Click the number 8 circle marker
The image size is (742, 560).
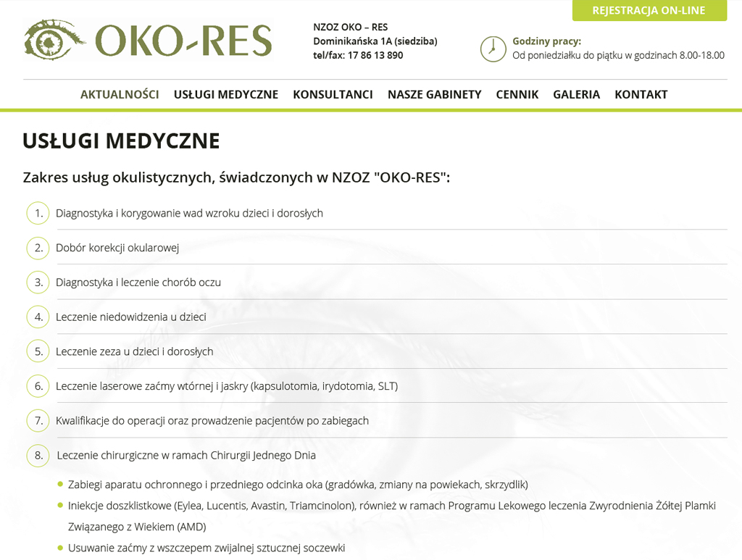coord(38,455)
